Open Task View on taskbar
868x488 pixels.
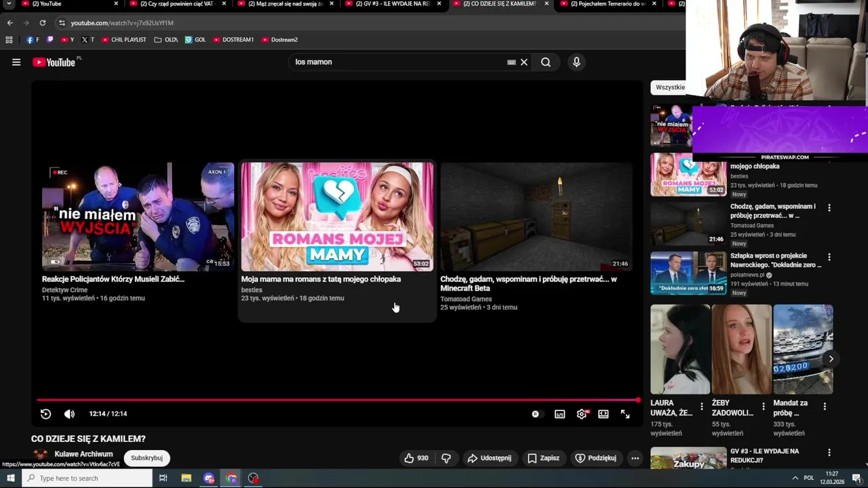coord(163,479)
